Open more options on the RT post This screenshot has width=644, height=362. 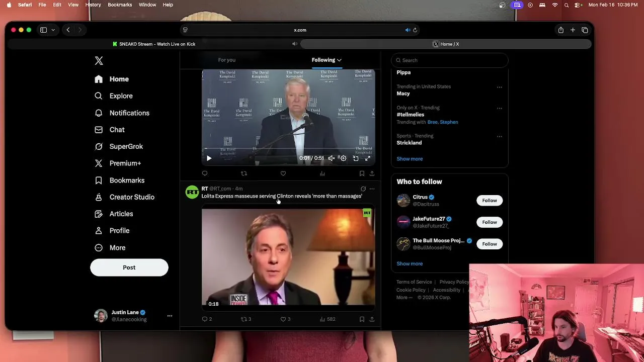[x=372, y=189]
